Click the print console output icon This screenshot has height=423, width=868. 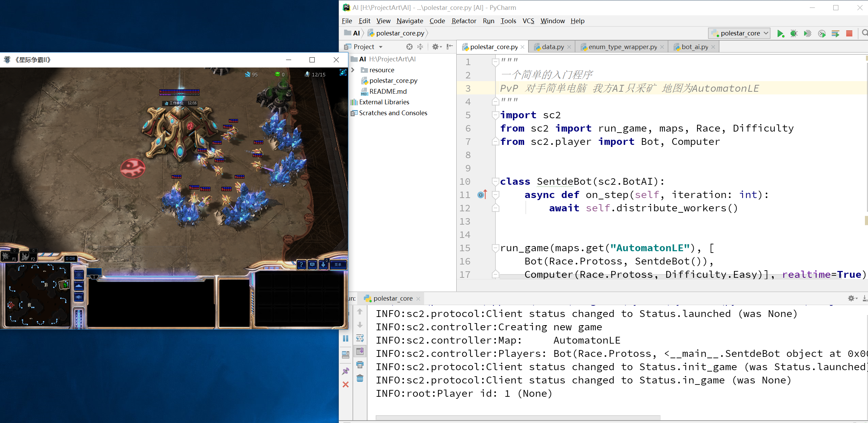[360, 365]
